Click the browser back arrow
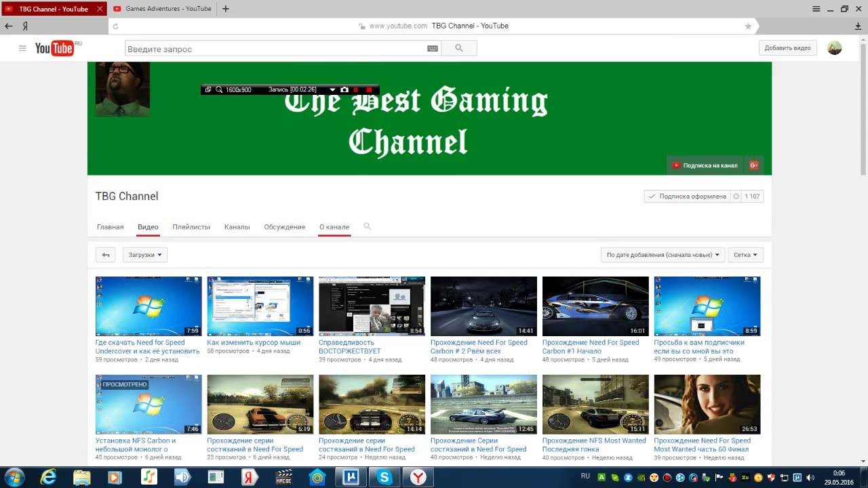 point(9,26)
